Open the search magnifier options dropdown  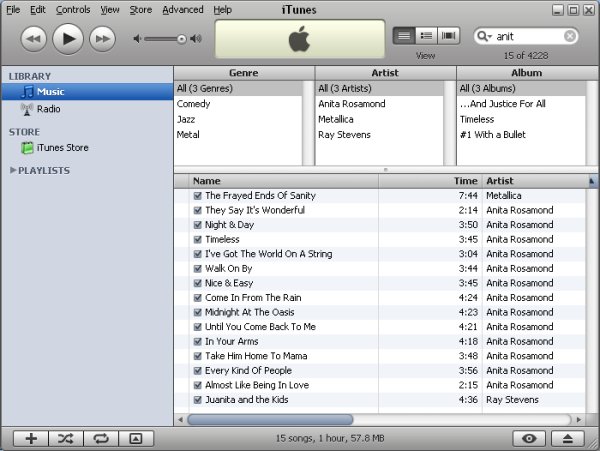click(x=484, y=37)
